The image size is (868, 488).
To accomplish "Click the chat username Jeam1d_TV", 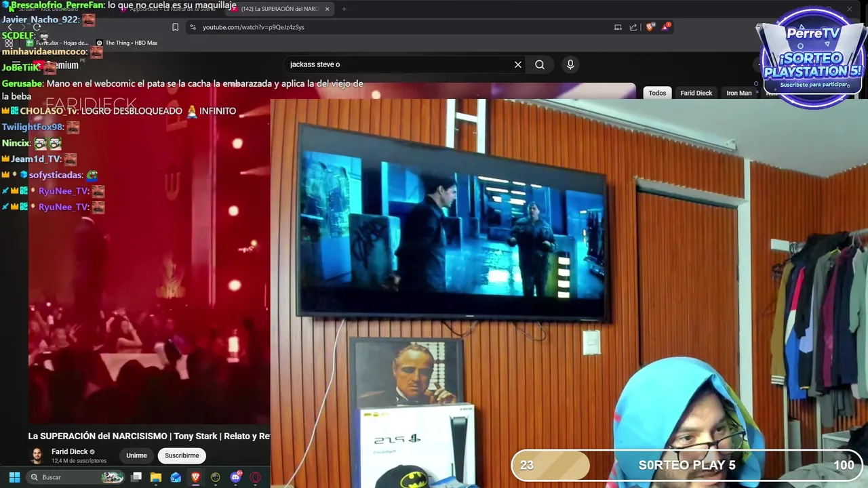I will (x=36, y=159).
